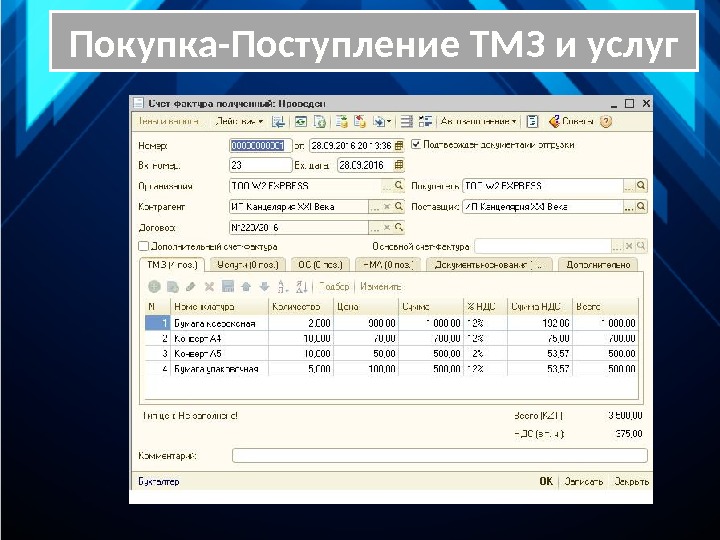The height and width of the screenshot is (540, 720).
Task: Click the Комментарий input field
Action: pos(440,456)
